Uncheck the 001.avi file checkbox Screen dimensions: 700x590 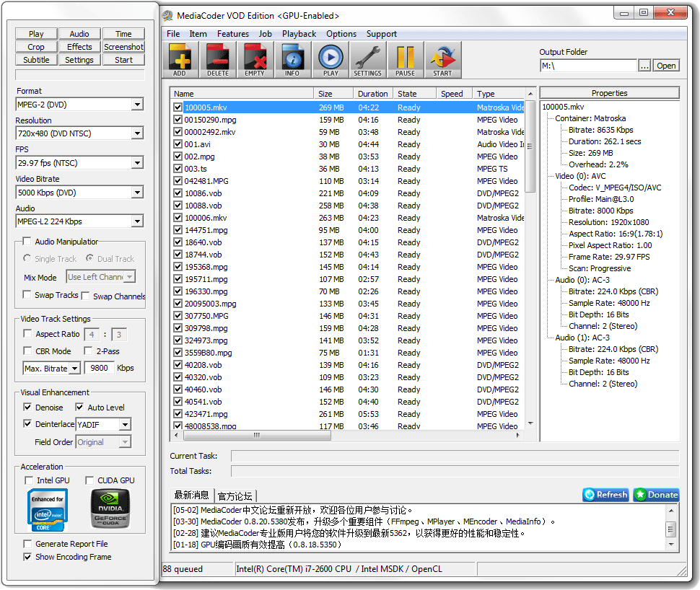178,144
